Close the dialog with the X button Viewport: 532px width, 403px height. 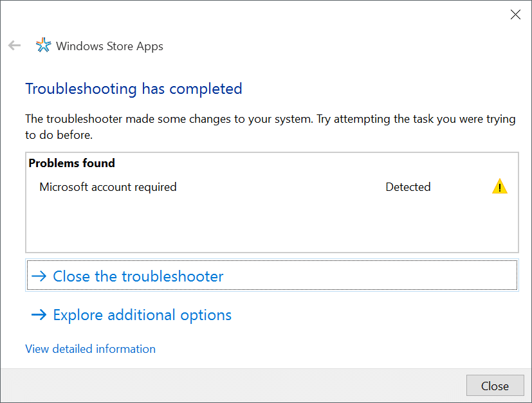(x=515, y=15)
